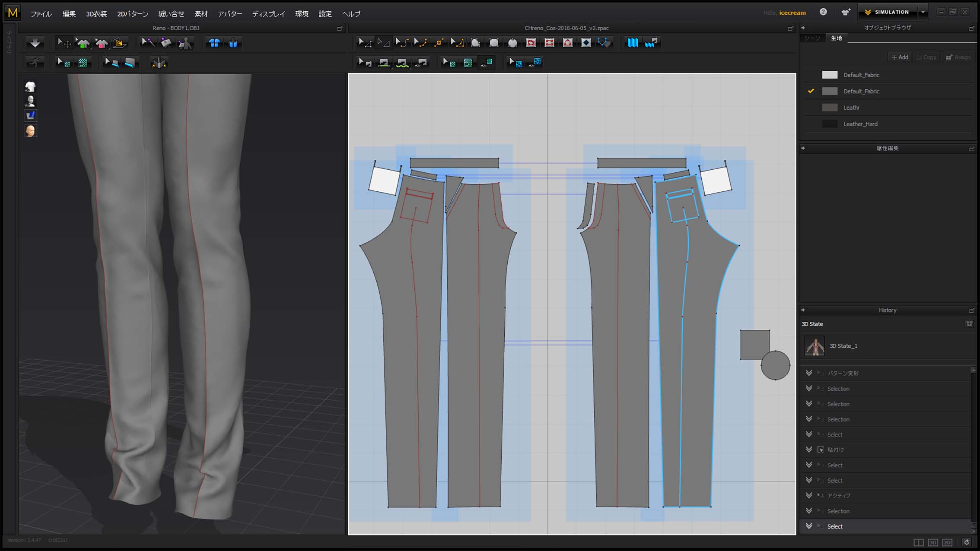Select the Internal Polygon/Line tool
The image size is (980, 551).
pyautogui.click(x=531, y=42)
